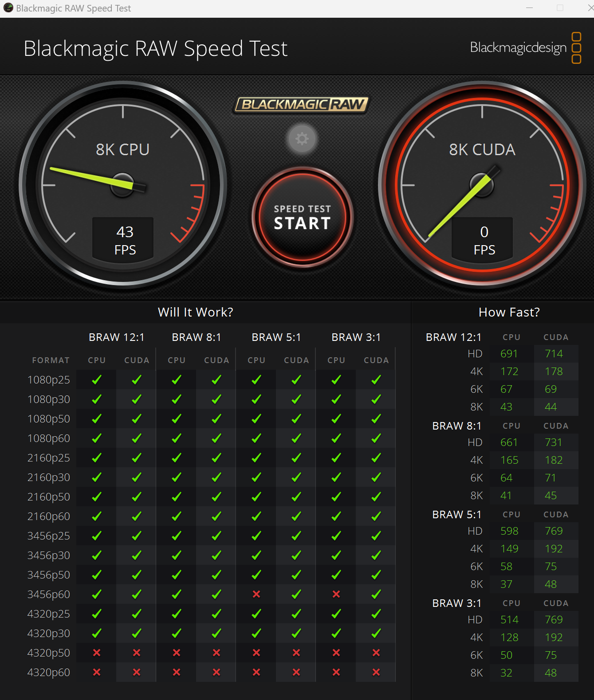Click BRAW 5:1 6K CPU value 58
Viewport: 594px width, 700px height.
(506, 567)
